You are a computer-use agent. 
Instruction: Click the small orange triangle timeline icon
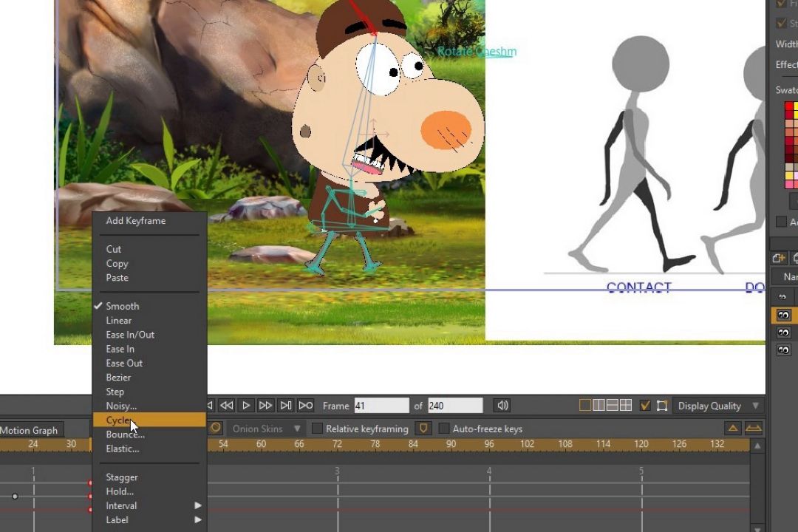point(733,428)
